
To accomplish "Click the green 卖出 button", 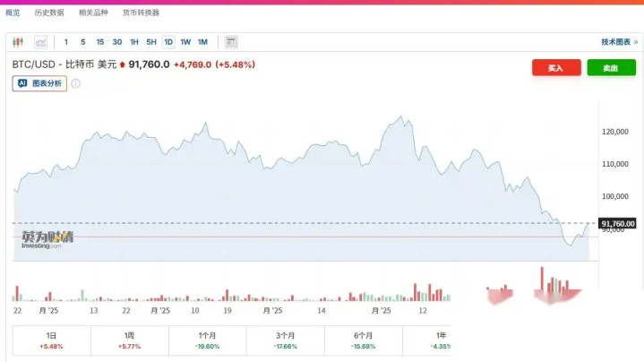I will 611,68.
